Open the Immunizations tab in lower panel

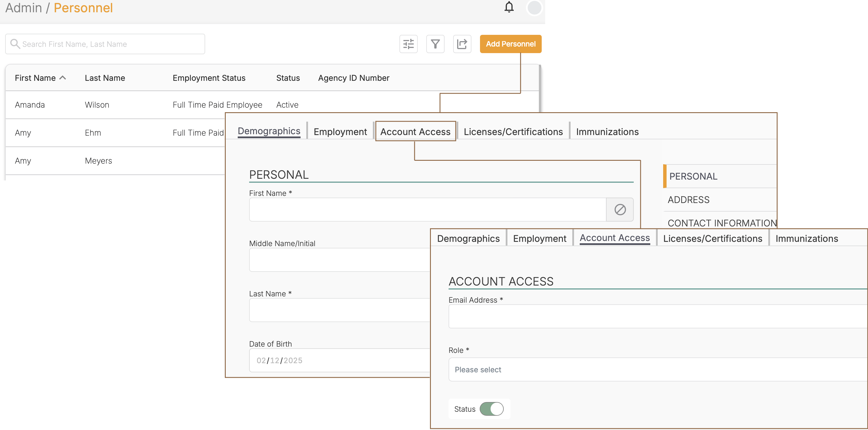pyautogui.click(x=806, y=238)
